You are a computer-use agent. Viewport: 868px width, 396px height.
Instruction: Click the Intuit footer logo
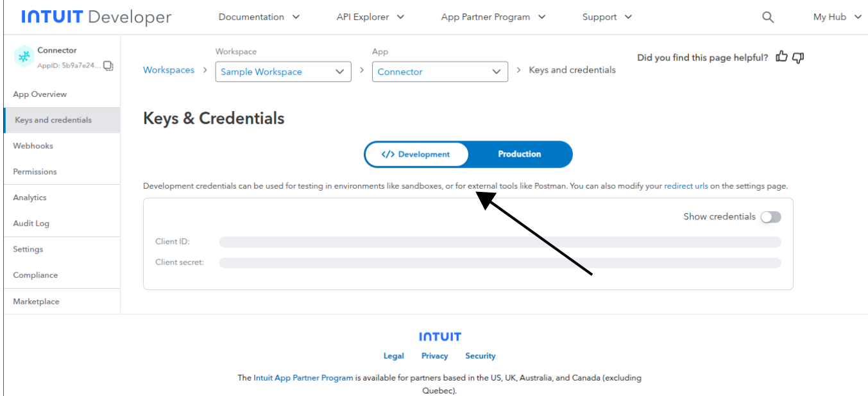439,336
